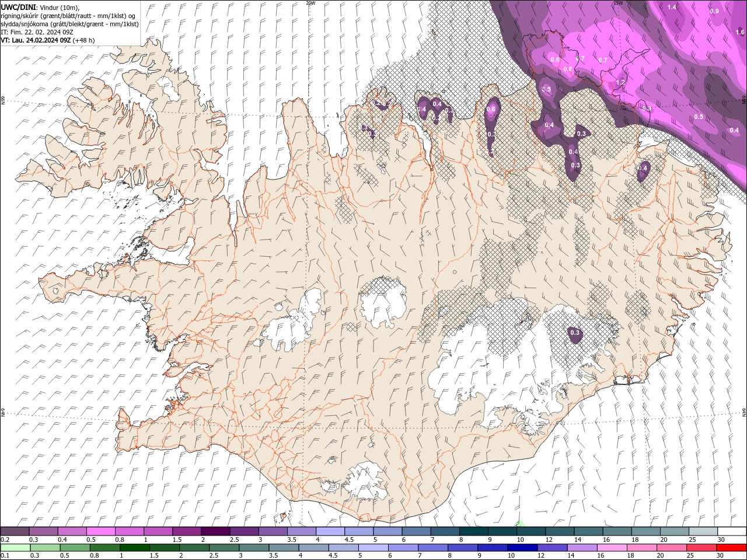The height and width of the screenshot is (560, 747).
Task: Click the lower legend swatch labeled 3
Action: point(254,548)
